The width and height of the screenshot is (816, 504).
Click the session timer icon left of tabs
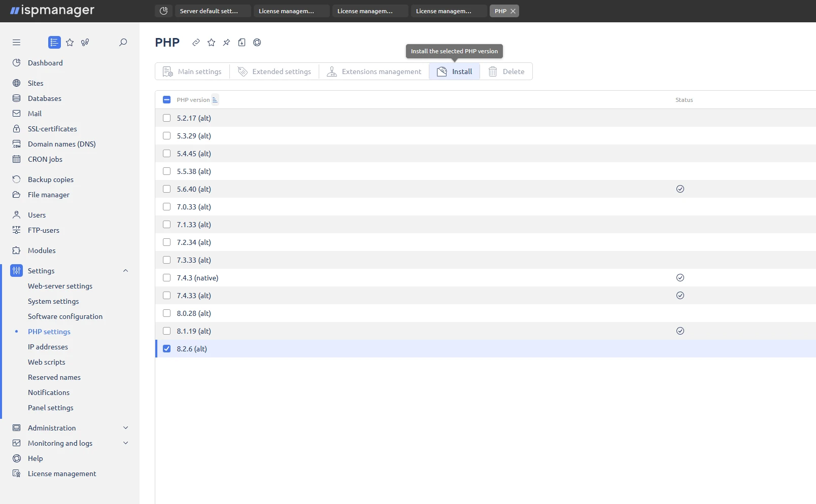pyautogui.click(x=163, y=11)
